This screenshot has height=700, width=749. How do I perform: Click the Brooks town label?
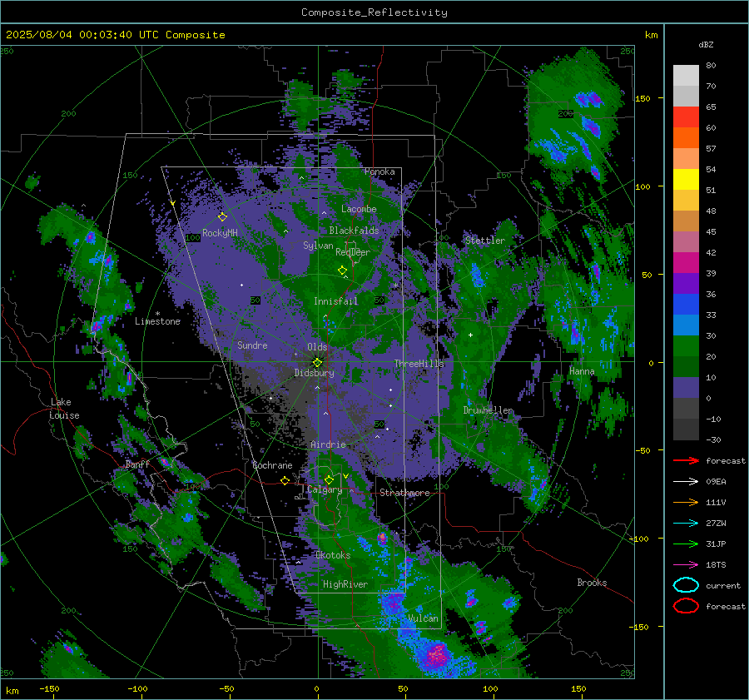tap(592, 583)
